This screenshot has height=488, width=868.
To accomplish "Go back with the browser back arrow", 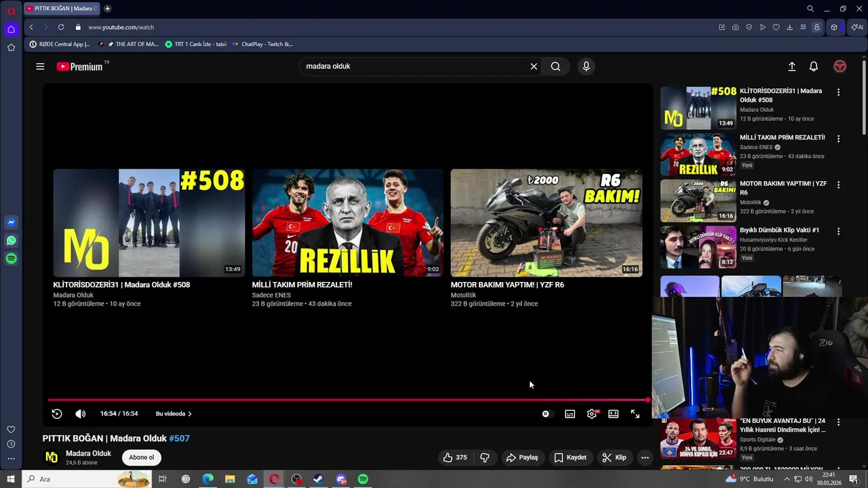I will pos(31,27).
